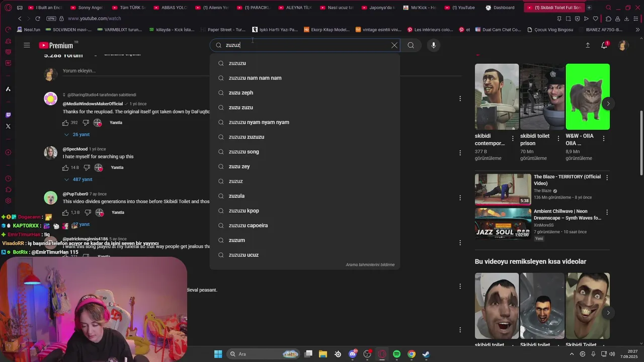Image resolution: width=644 pixels, height=362 pixels.
Task: Click "Arama tahminlerini bildirme" link
Action: pyautogui.click(x=370, y=265)
